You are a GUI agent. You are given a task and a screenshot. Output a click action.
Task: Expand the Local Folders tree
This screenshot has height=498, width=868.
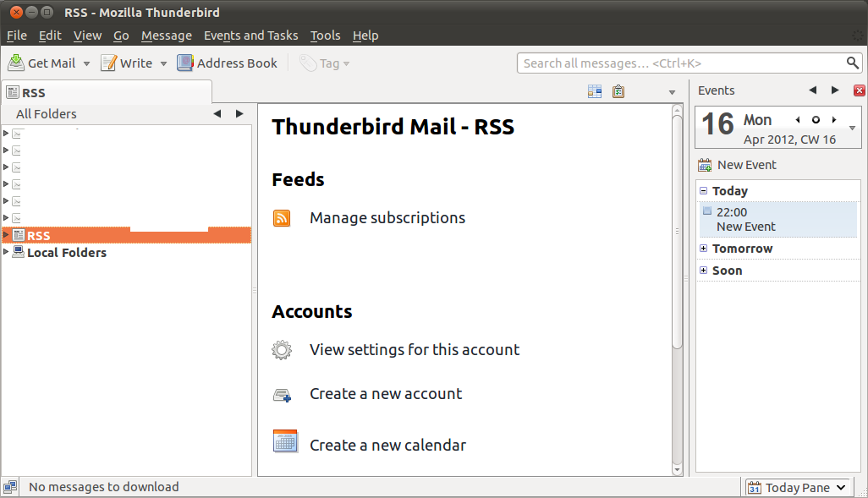[6, 252]
